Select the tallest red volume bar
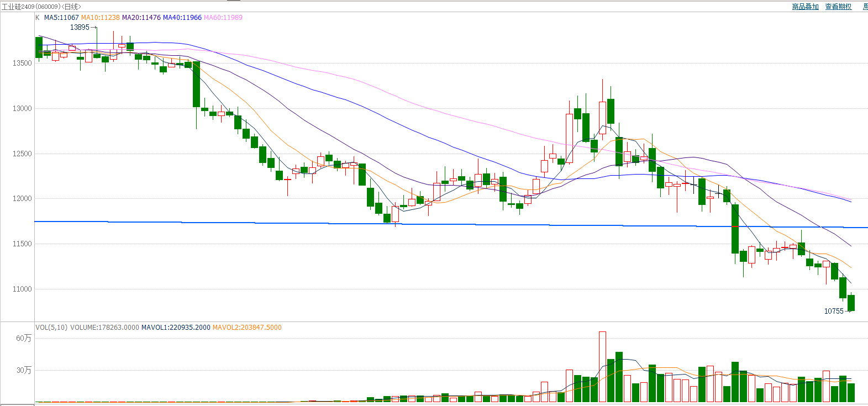This screenshot has height=406, width=868. (x=602, y=367)
